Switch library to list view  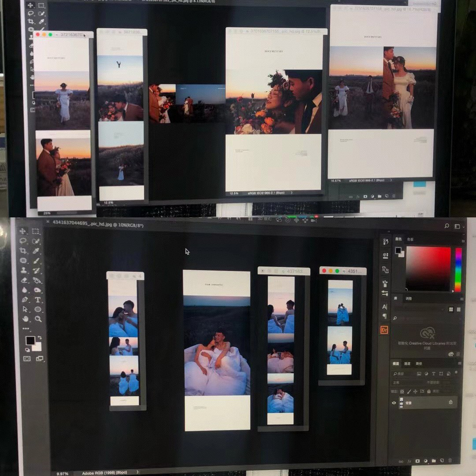click(x=459, y=309)
